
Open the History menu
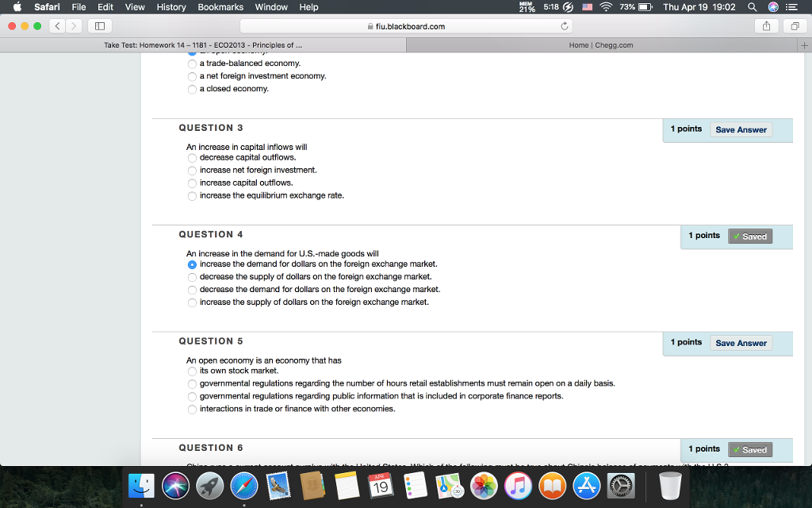pos(170,7)
